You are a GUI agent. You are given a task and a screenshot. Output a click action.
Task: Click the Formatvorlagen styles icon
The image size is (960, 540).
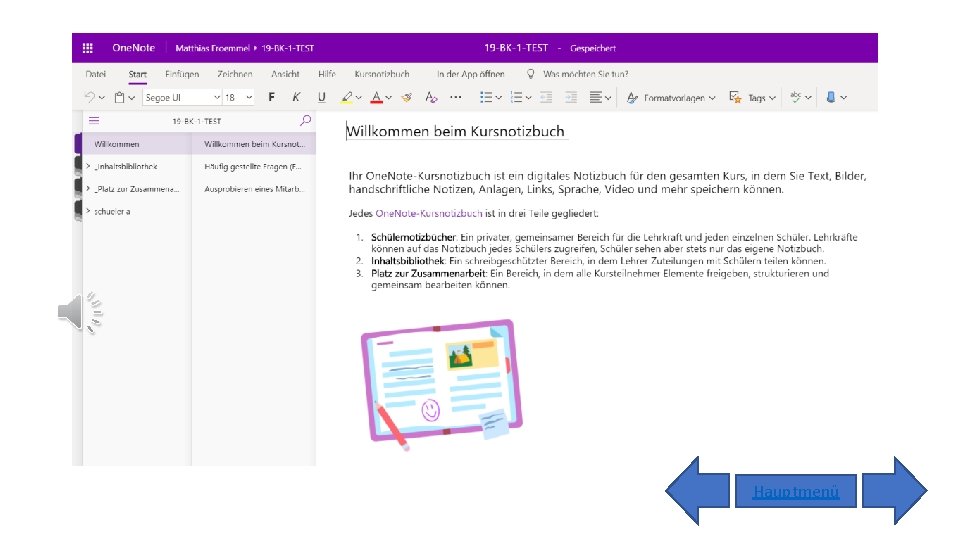632,97
